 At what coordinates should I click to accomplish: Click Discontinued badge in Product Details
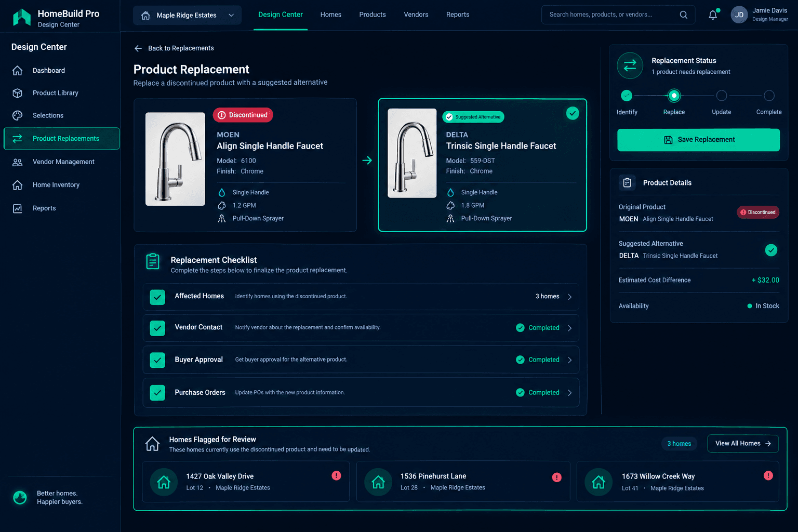(757, 212)
